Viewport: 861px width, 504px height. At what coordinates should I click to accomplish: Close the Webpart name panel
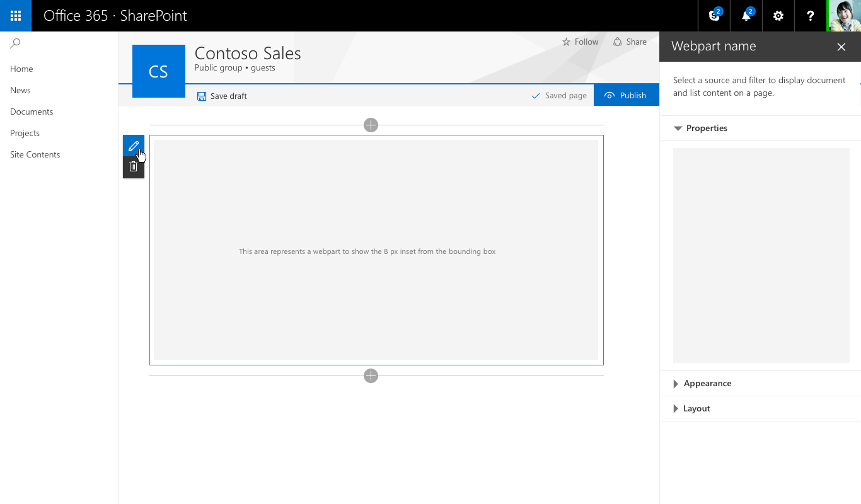coord(841,47)
